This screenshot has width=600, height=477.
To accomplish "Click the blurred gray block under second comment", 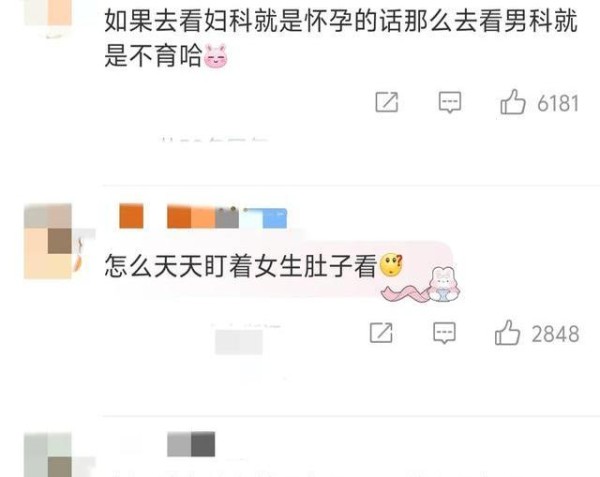I will point(239,342).
